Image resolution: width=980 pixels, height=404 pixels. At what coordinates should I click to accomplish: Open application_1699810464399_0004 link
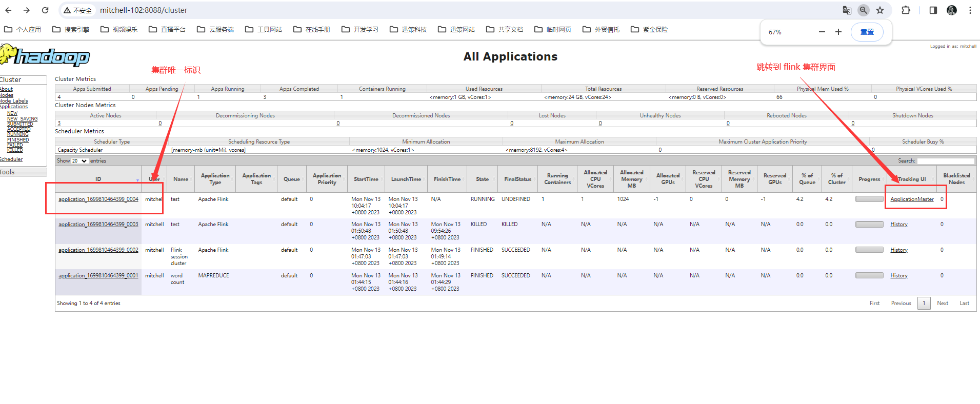(x=98, y=199)
